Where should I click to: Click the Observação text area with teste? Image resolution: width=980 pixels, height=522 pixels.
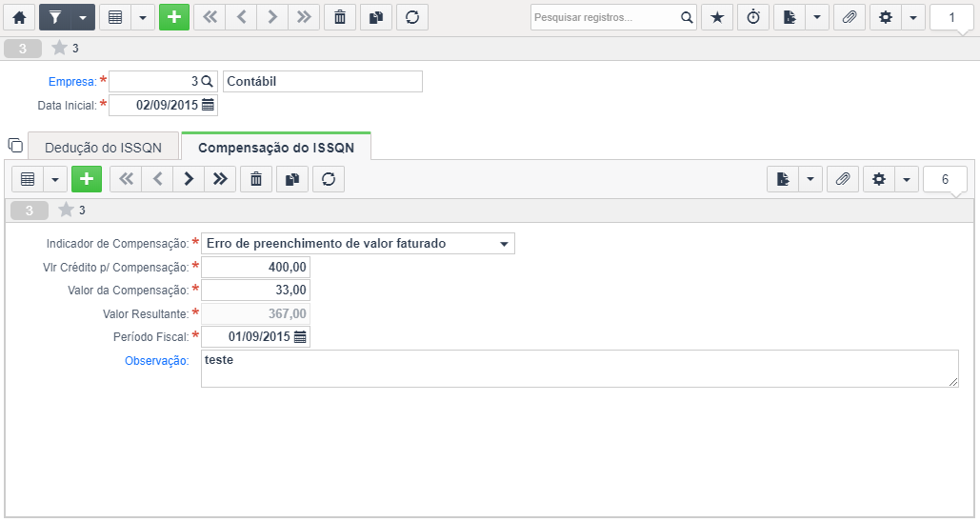(579, 369)
